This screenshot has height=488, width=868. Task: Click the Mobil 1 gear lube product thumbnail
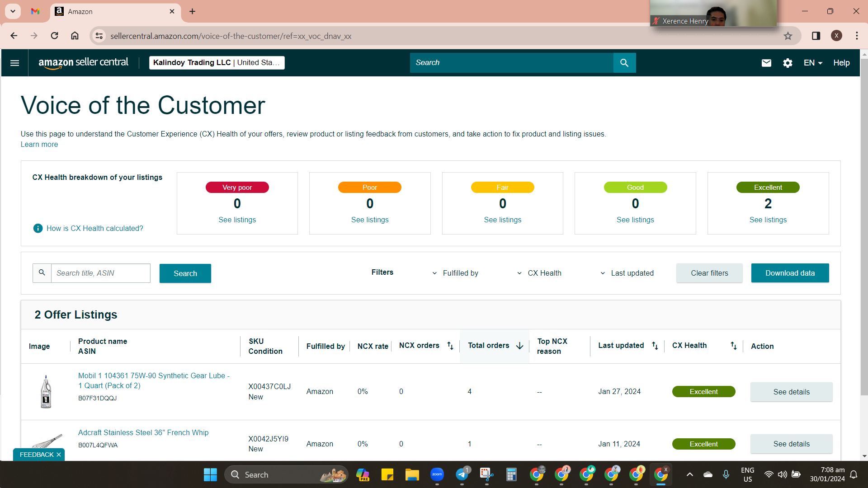click(46, 392)
